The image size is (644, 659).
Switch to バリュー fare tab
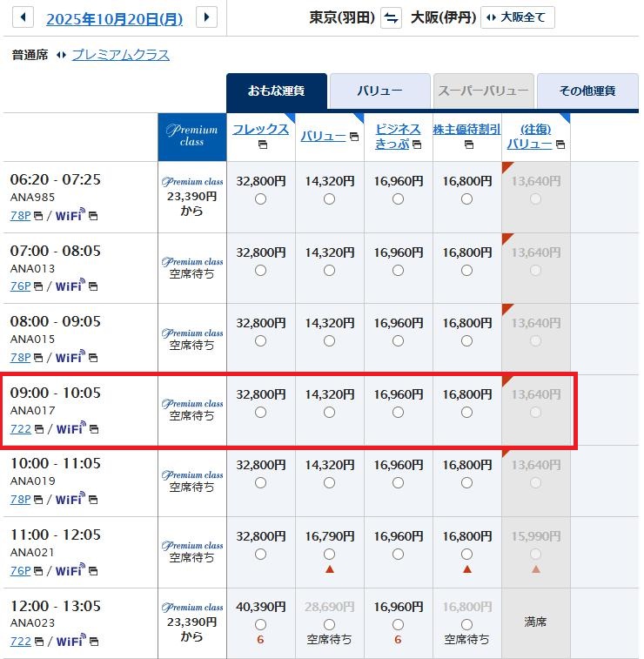(379, 91)
